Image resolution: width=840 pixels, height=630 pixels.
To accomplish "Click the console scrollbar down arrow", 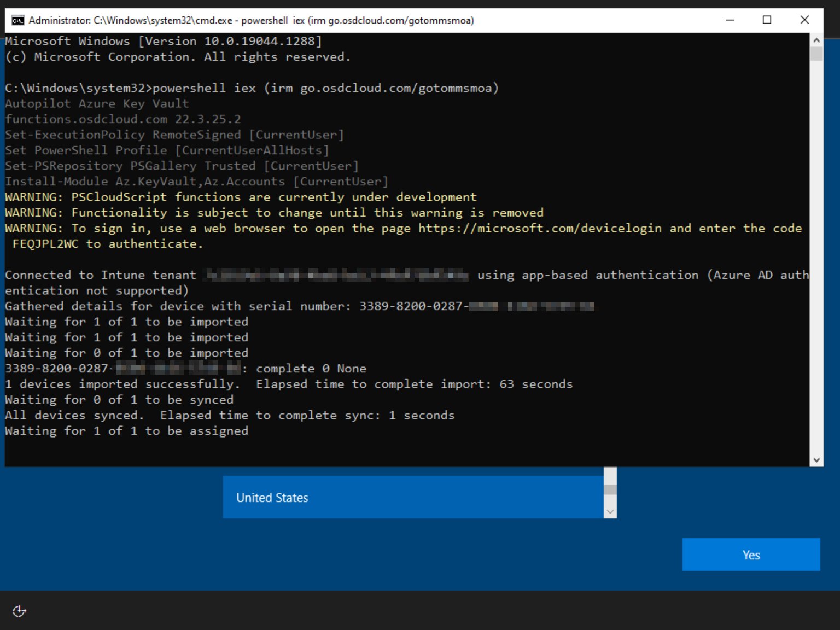I will pos(815,459).
